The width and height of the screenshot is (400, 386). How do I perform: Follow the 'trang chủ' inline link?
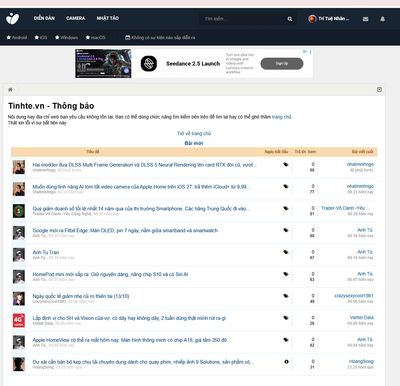pyautogui.click(x=282, y=117)
